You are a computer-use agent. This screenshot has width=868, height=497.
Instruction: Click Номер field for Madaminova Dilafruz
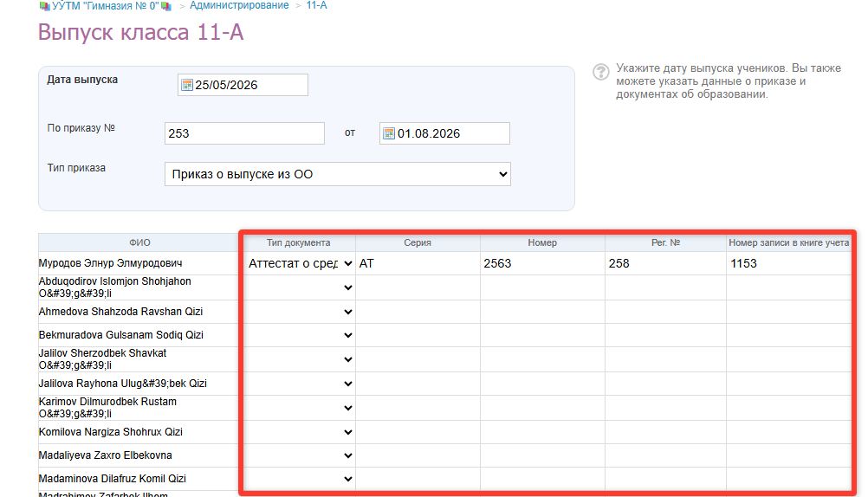(542, 479)
